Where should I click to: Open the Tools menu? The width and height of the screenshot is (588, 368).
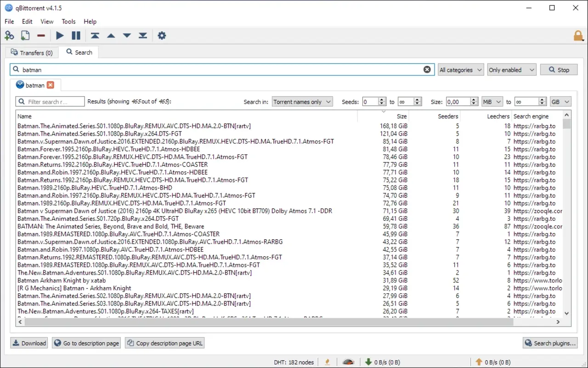68,21
